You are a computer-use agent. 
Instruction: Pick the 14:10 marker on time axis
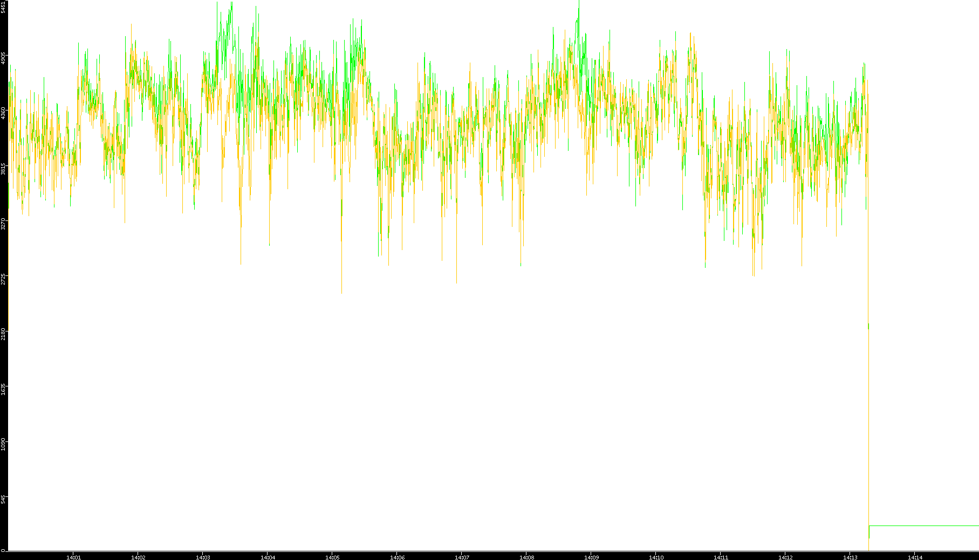coord(656,557)
